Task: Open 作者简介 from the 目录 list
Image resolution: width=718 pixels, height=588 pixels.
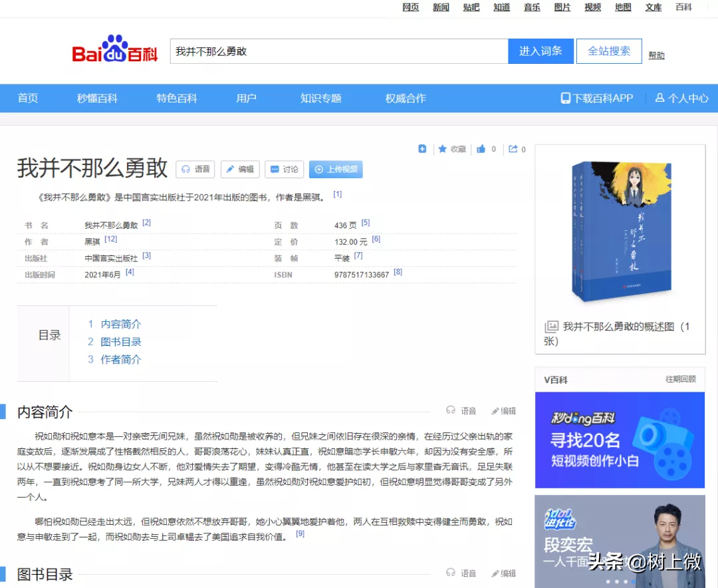Action: click(x=120, y=359)
